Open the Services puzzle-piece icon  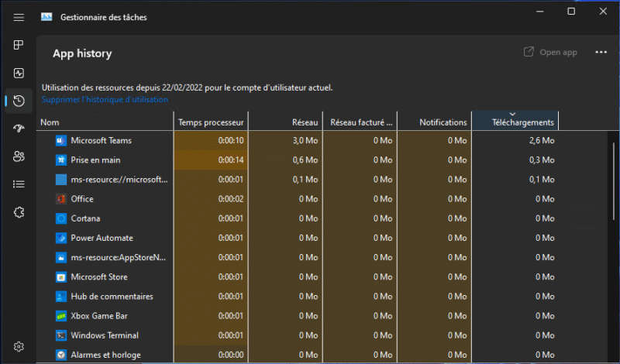tap(19, 212)
